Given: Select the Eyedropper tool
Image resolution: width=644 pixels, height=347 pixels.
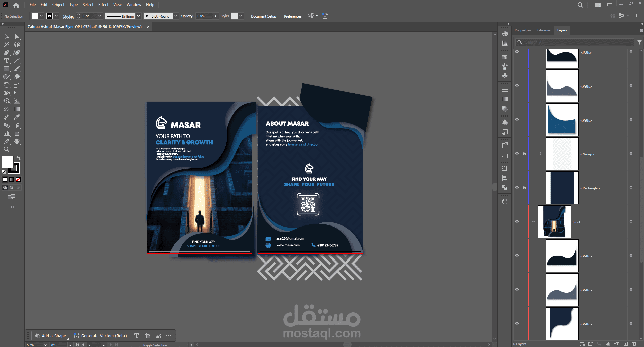Looking at the screenshot, I should pyautogui.click(x=17, y=117).
